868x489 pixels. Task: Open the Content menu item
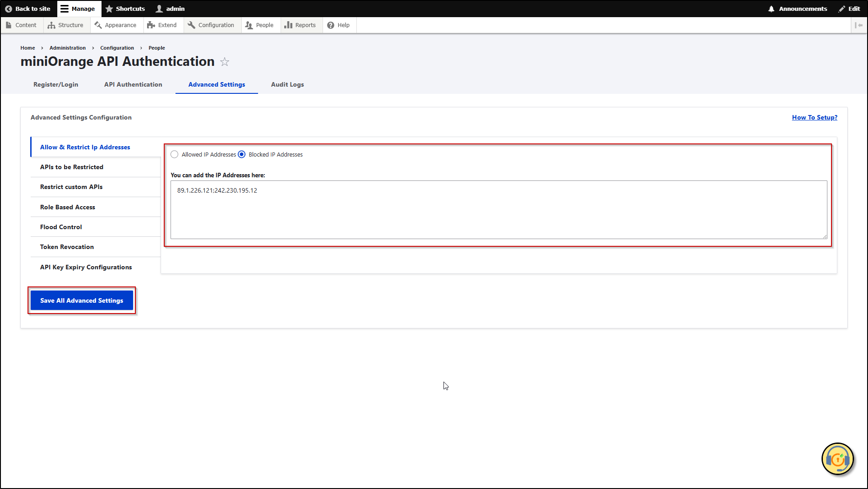[x=21, y=25]
